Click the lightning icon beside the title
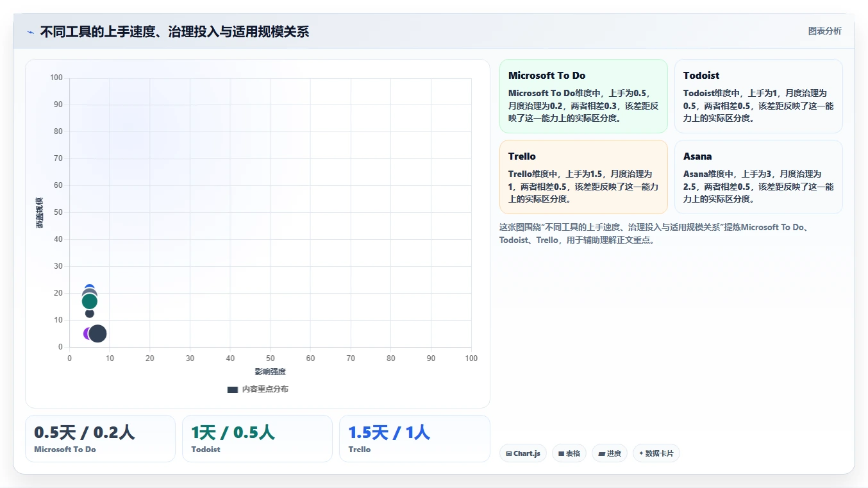This screenshot has width=868, height=488. [x=30, y=32]
